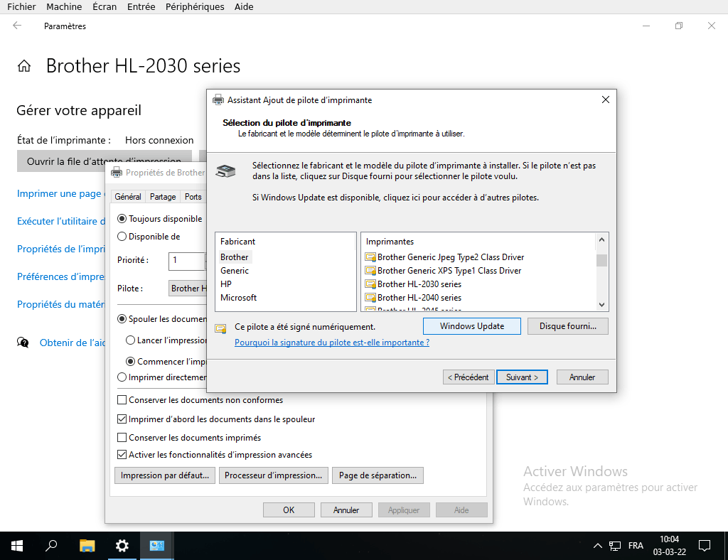Click the Brother HL-2040 series driver icon
Screen dimensions: 728x560
[370, 297]
